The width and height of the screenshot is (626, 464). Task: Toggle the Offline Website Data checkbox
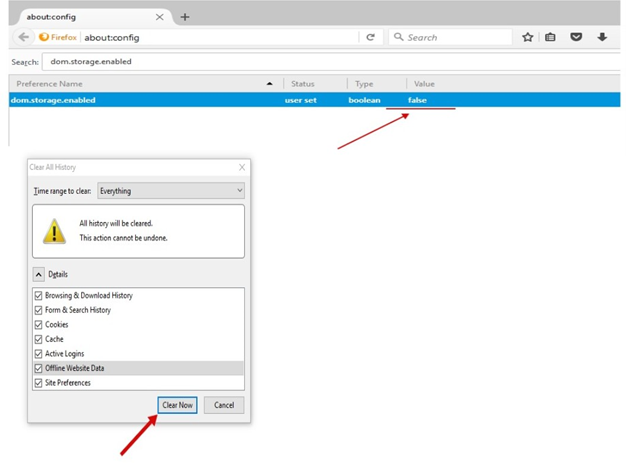click(39, 368)
